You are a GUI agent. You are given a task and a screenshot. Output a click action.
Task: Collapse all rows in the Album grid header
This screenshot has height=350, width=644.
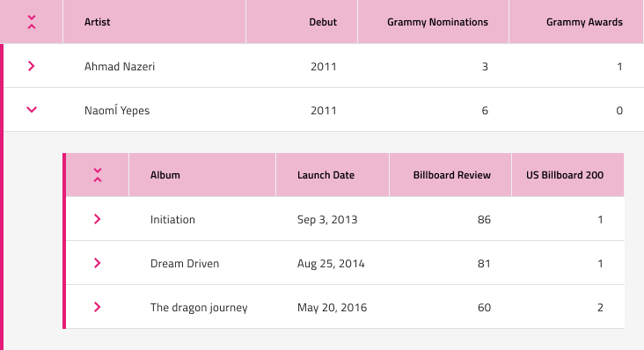pyautogui.click(x=98, y=175)
